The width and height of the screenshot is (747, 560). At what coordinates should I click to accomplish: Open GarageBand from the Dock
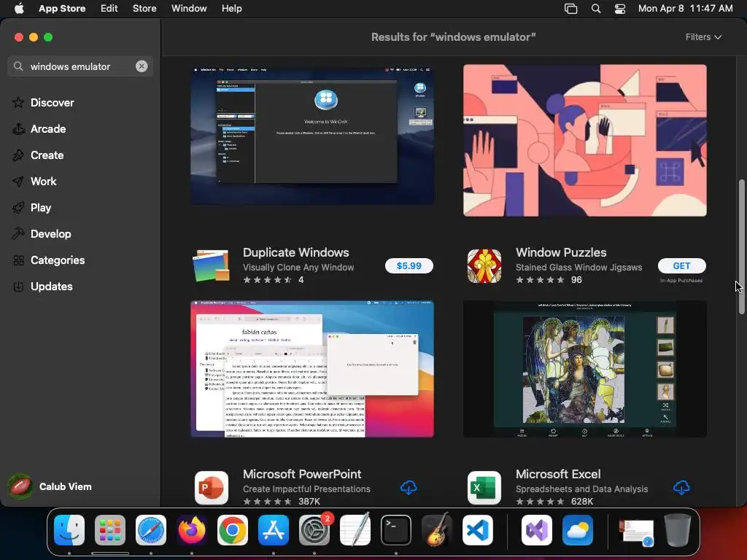coord(437,530)
